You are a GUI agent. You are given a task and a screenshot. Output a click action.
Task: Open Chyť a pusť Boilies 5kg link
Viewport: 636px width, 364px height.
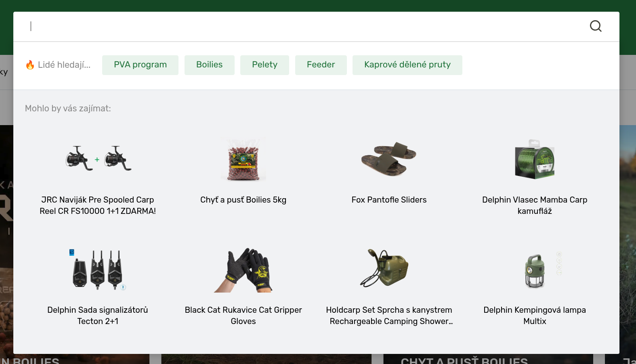(243, 200)
